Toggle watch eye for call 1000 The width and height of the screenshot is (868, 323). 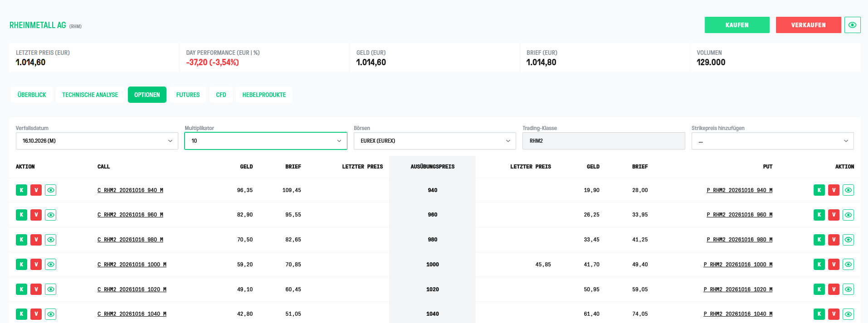tap(51, 265)
